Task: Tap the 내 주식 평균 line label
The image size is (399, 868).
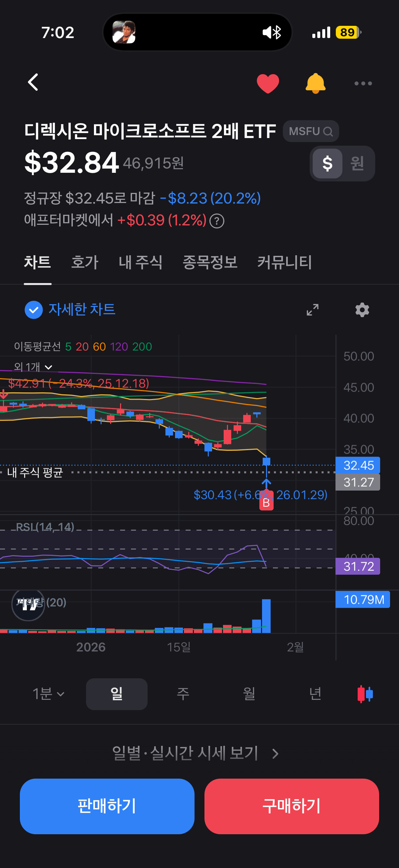Action: pyautogui.click(x=35, y=472)
